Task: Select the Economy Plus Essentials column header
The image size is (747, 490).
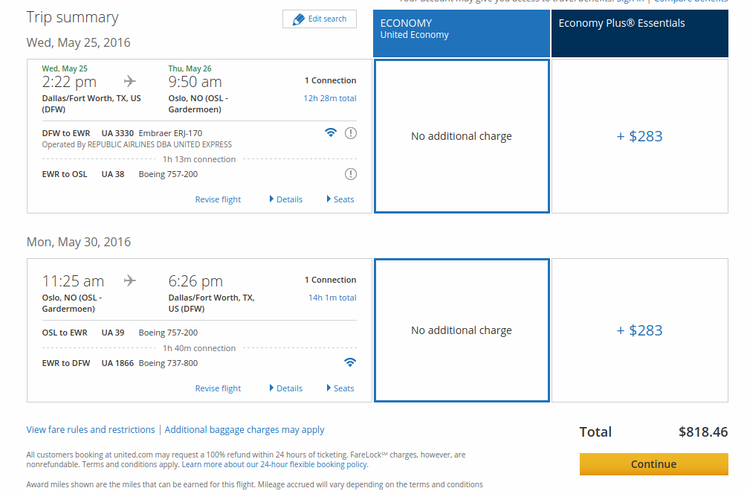Action: pos(640,33)
